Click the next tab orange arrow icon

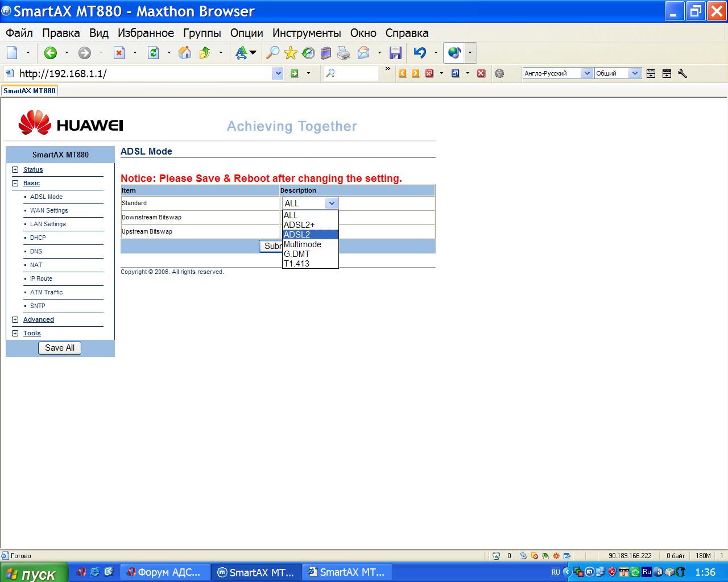pyautogui.click(x=416, y=73)
